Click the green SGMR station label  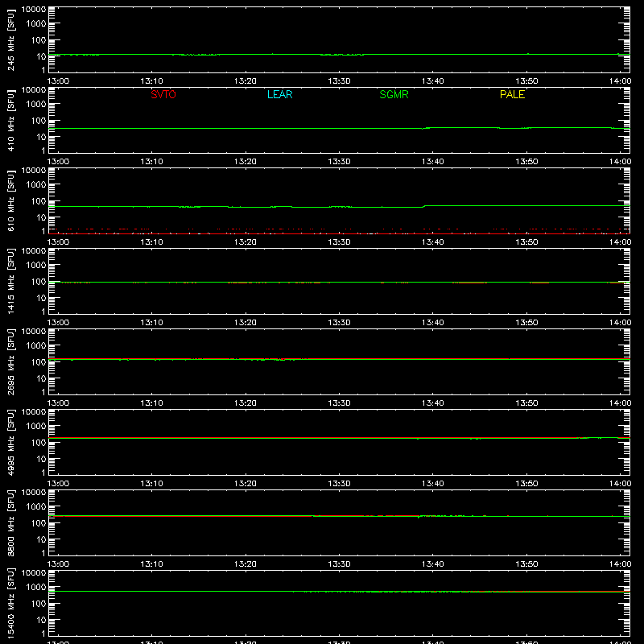[394, 94]
